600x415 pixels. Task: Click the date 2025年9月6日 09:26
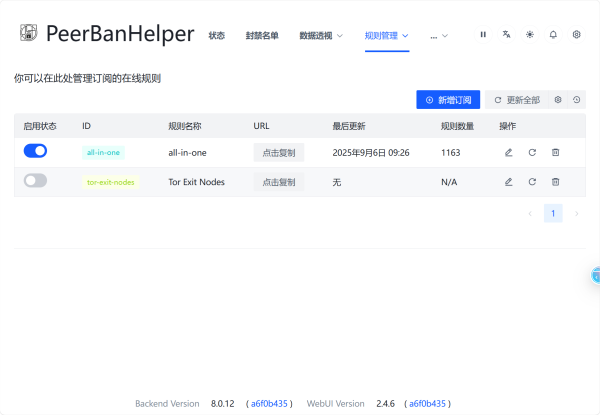pos(371,153)
